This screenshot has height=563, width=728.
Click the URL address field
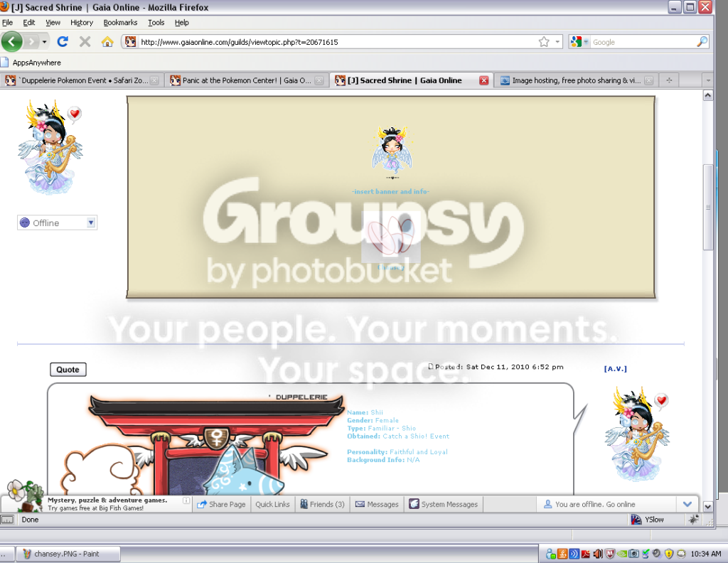point(339,42)
